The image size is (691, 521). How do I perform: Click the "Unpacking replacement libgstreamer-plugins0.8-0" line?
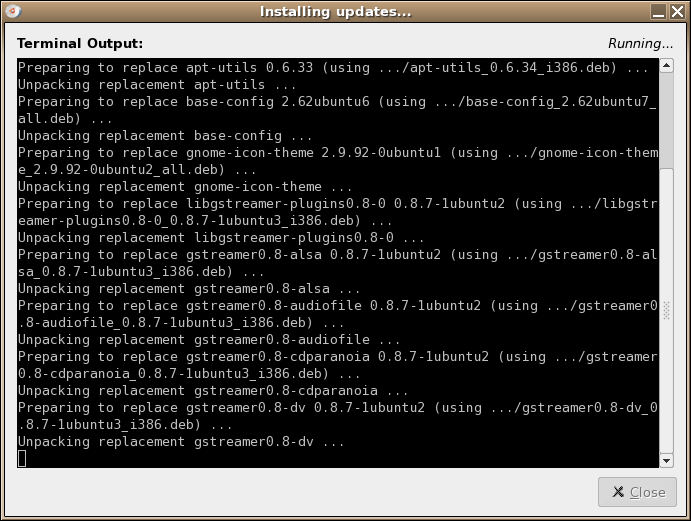pyautogui.click(x=221, y=238)
